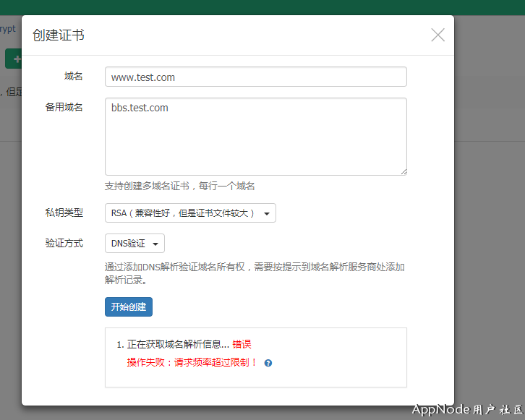Close the 创建证书 dialog with the X

[x=437, y=35]
